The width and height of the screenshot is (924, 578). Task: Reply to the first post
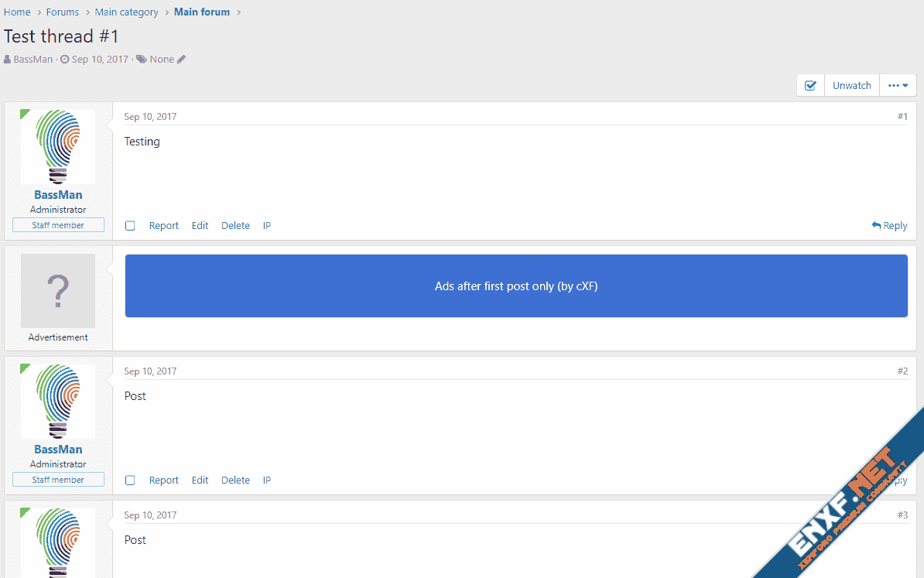coord(889,226)
